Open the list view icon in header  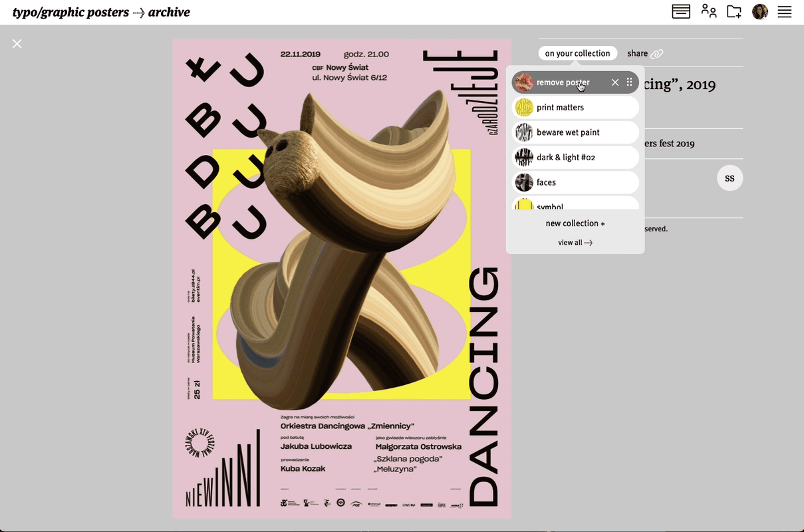point(681,11)
